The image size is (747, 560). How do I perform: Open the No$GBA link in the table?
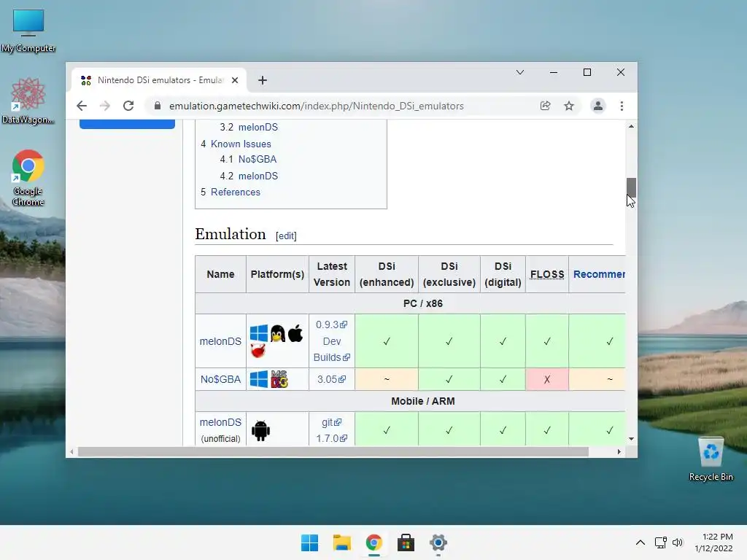[220, 379]
